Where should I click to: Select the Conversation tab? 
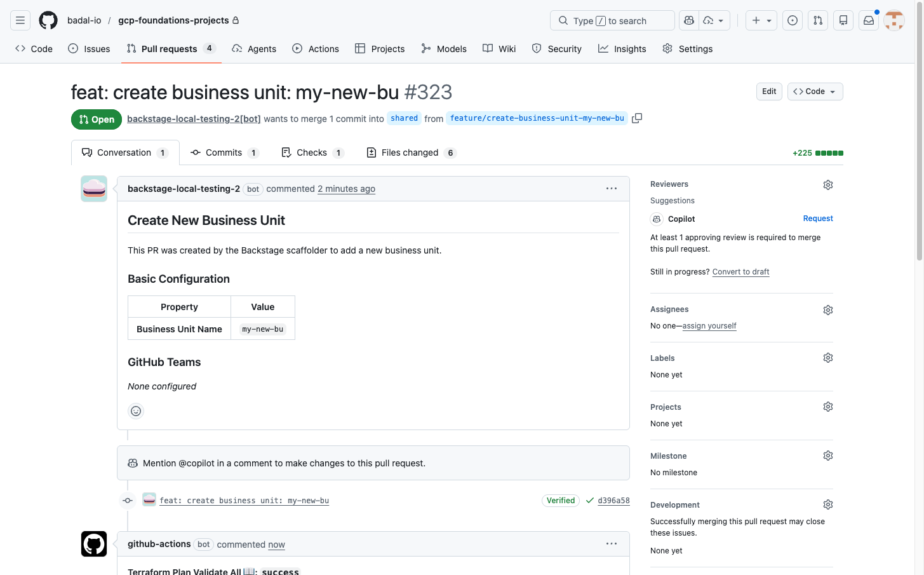pos(125,152)
